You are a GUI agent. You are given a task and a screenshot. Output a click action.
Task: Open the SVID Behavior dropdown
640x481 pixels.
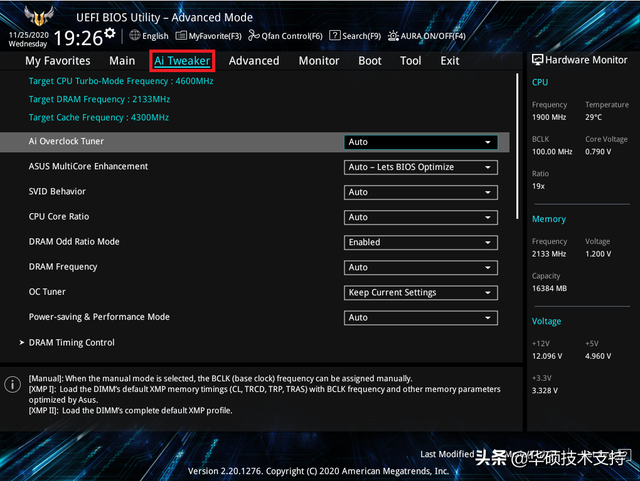click(421, 192)
